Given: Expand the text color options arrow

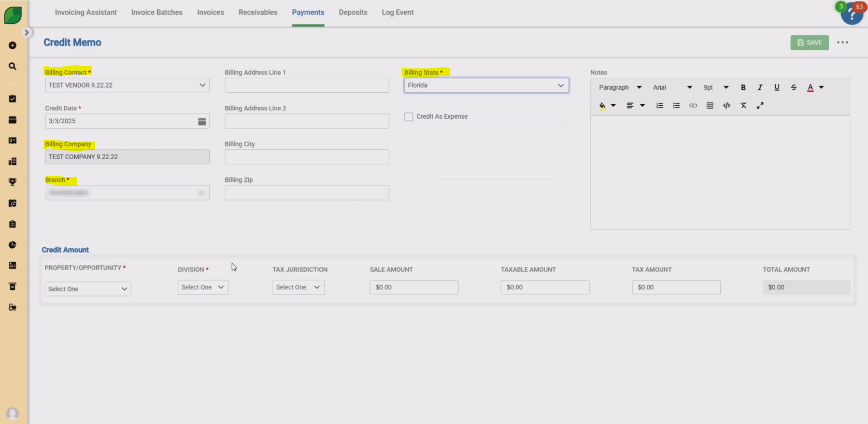Looking at the screenshot, I should point(821,88).
